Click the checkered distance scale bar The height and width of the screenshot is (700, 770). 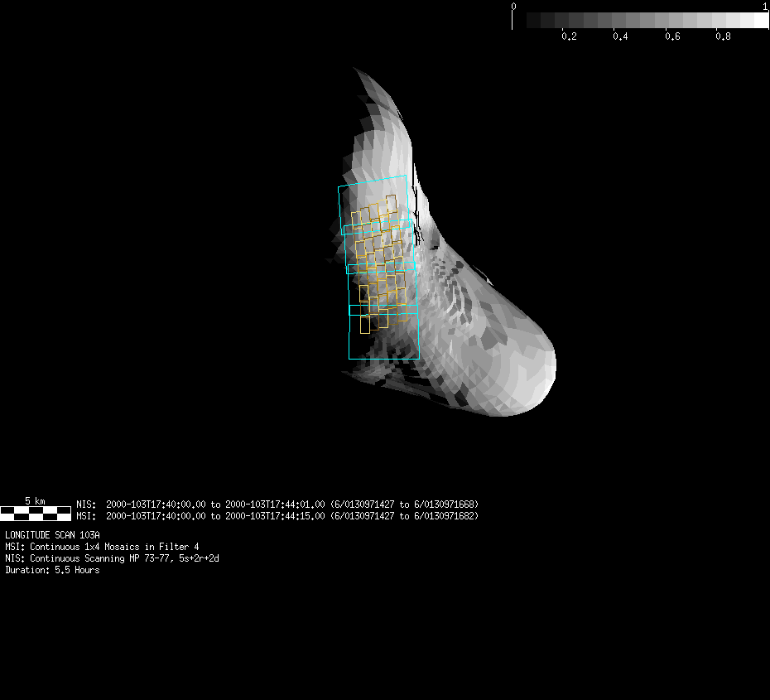click(x=35, y=513)
